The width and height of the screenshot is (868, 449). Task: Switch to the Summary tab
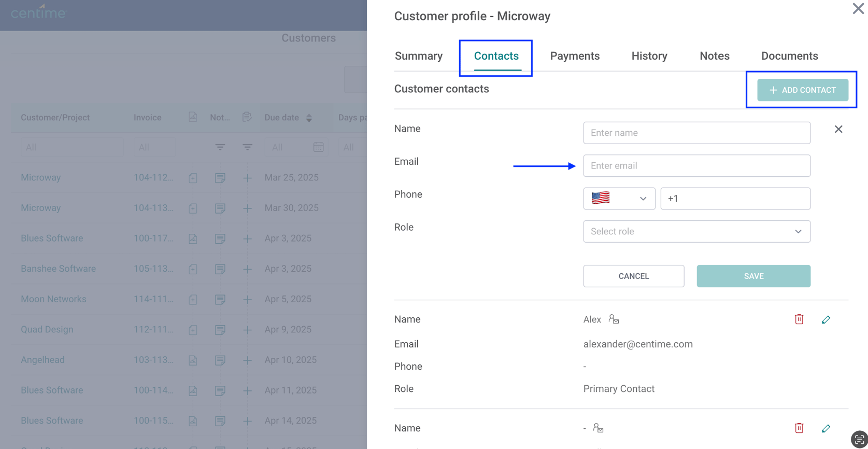click(x=419, y=56)
